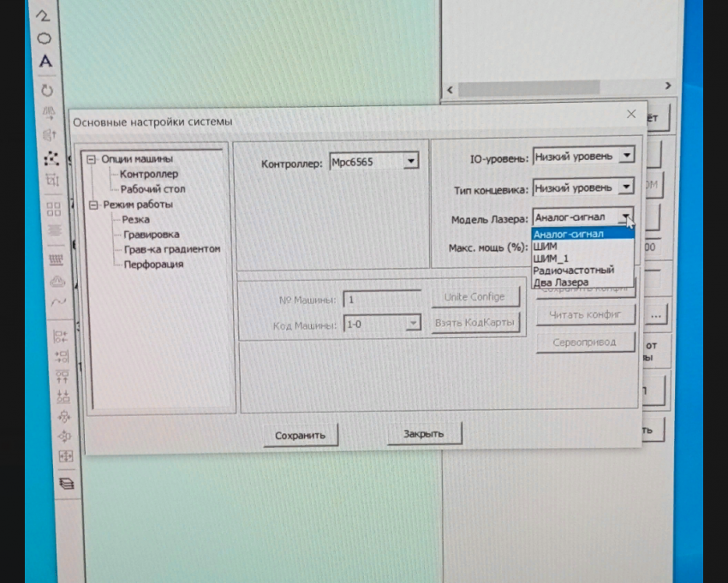Select the ellipse drawing tool
The height and width of the screenshot is (583, 728).
pos(45,39)
